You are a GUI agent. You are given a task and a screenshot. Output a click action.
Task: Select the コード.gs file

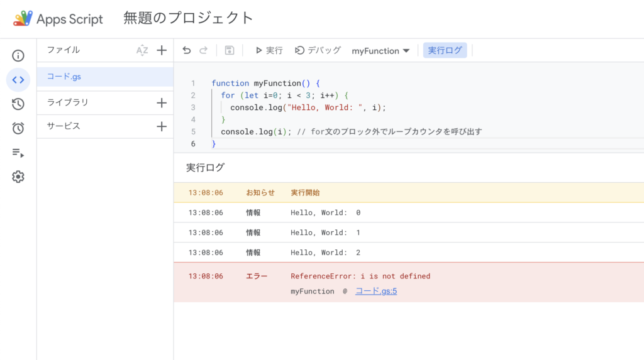[x=64, y=77]
